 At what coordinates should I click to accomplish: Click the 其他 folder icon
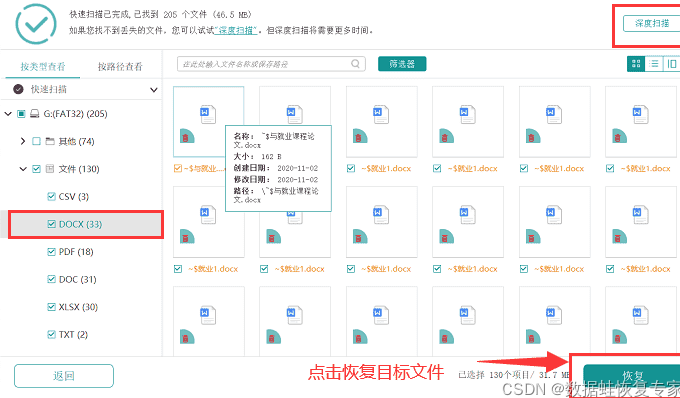click(50, 141)
